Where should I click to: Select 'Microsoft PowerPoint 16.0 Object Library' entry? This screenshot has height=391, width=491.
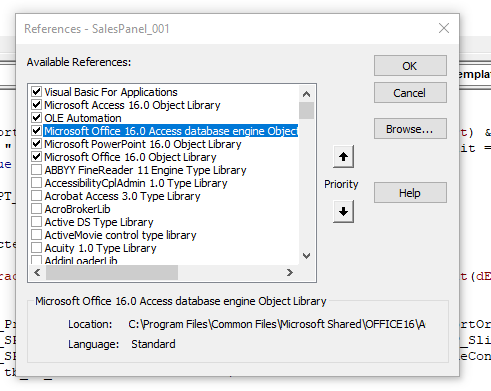point(143,144)
